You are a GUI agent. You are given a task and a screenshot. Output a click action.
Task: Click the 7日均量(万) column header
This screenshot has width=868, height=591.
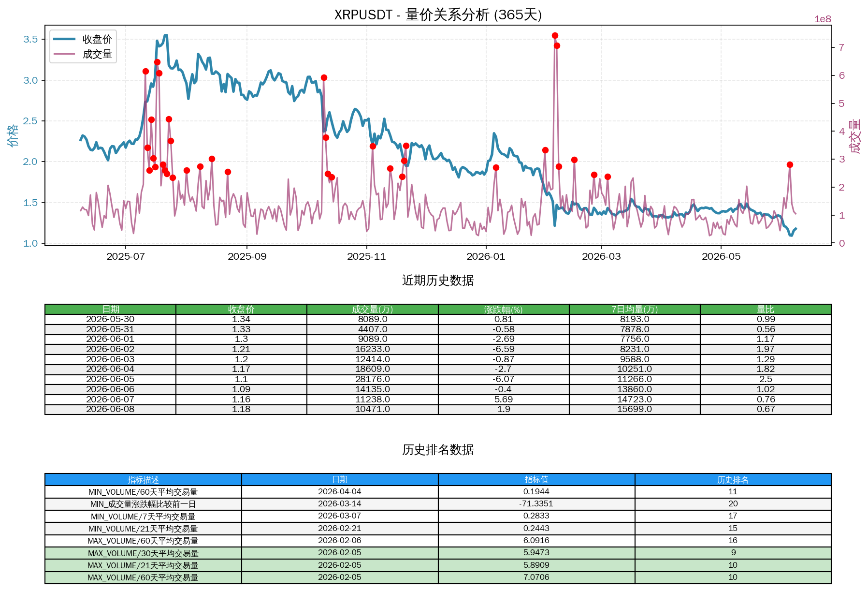coord(635,310)
